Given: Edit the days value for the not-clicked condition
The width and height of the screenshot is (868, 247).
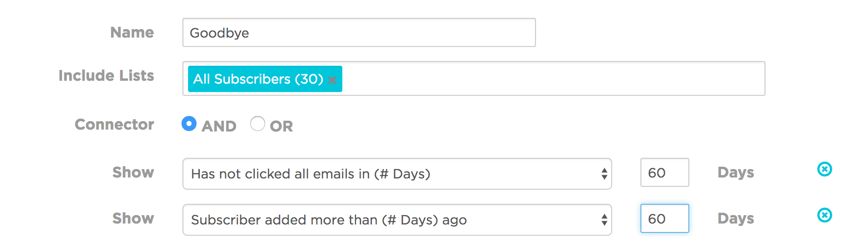Looking at the screenshot, I should click(x=664, y=172).
